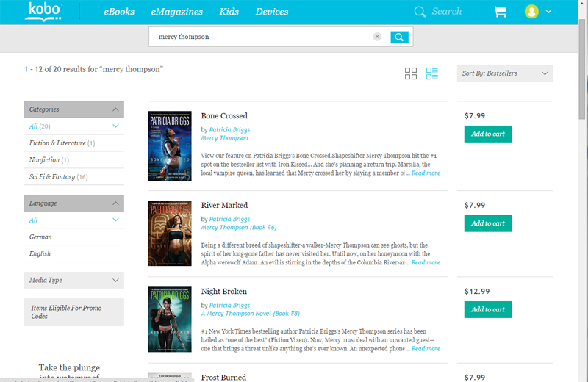Open the shopping cart icon

pyautogui.click(x=501, y=12)
